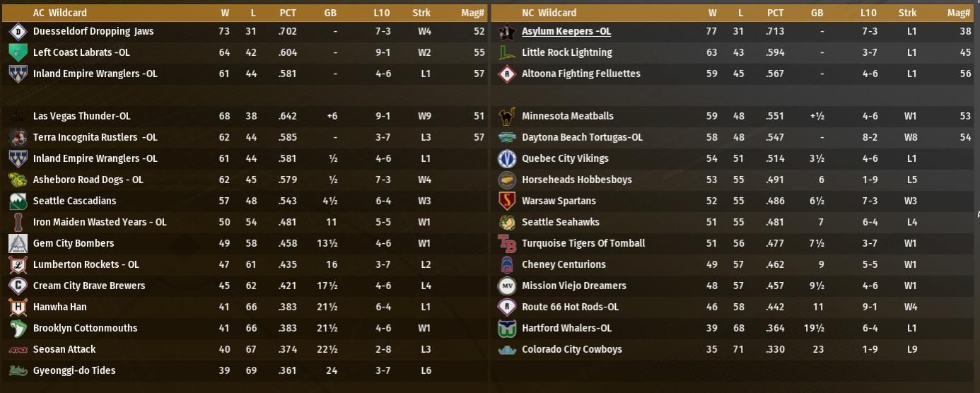The width and height of the screenshot is (980, 393).
Task: Click the Hanwha Han team logo
Action: pos(18,307)
